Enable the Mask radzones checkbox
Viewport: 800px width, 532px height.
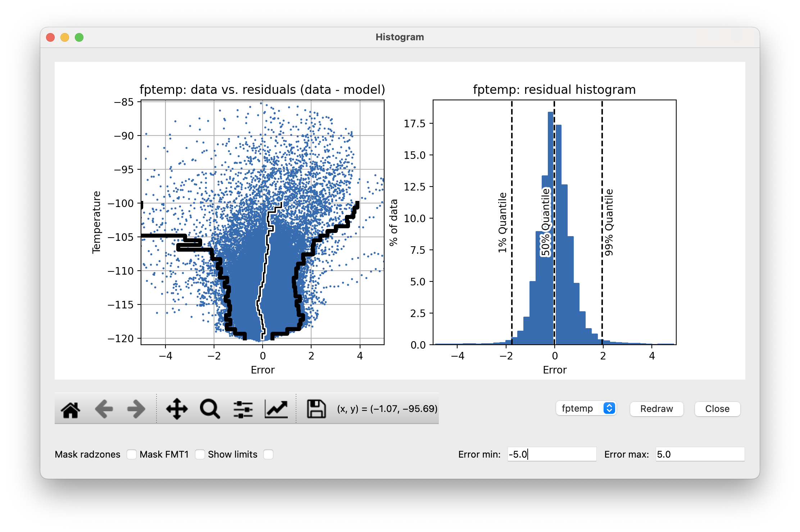tap(132, 454)
